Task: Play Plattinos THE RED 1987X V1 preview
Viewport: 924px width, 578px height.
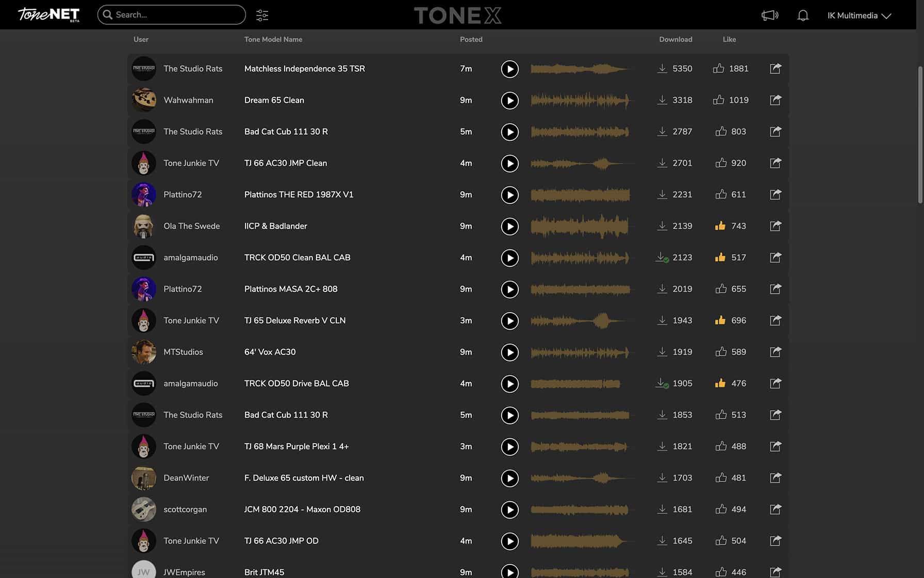Action: tap(509, 195)
